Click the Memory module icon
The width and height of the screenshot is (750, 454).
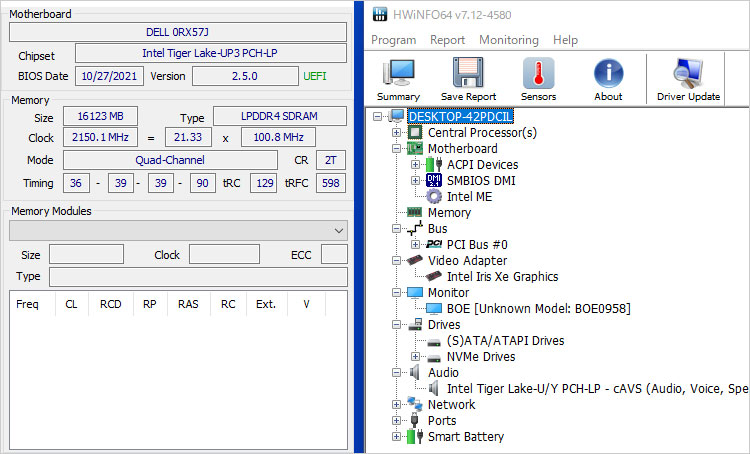click(x=414, y=212)
